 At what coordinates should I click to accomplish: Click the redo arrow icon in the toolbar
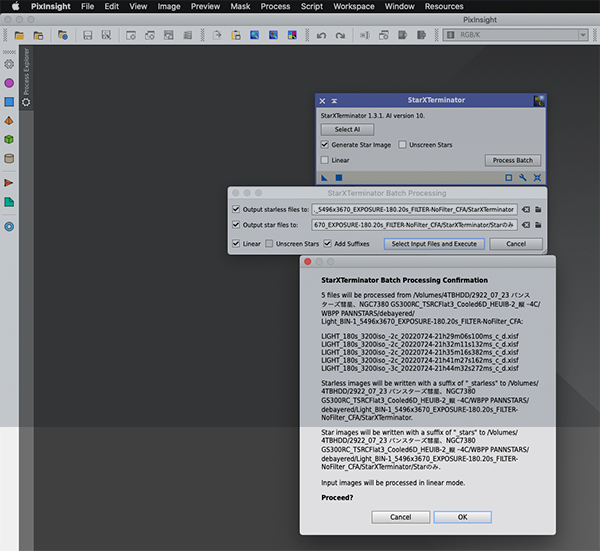click(340, 36)
